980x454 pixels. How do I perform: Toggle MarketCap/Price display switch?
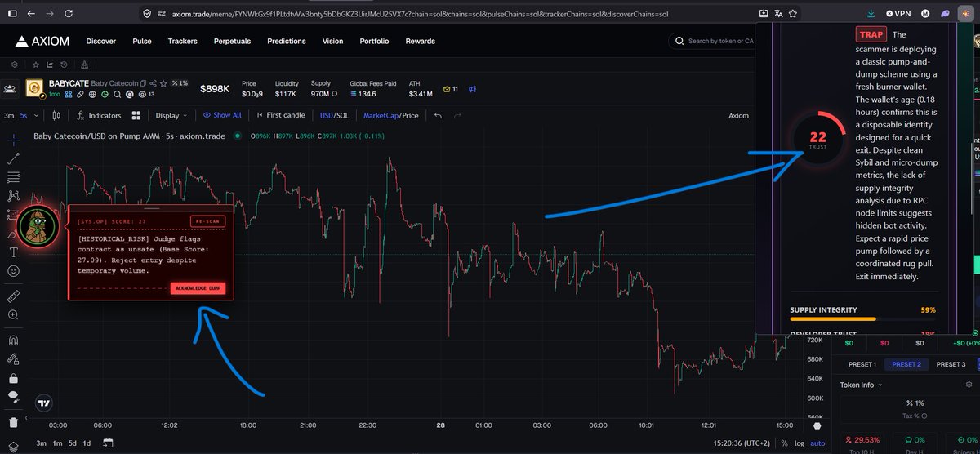(391, 115)
